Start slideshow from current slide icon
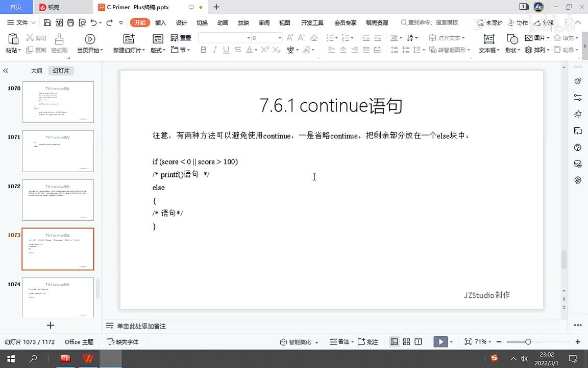The height and width of the screenshot is (368, 588). click(90, 39)
